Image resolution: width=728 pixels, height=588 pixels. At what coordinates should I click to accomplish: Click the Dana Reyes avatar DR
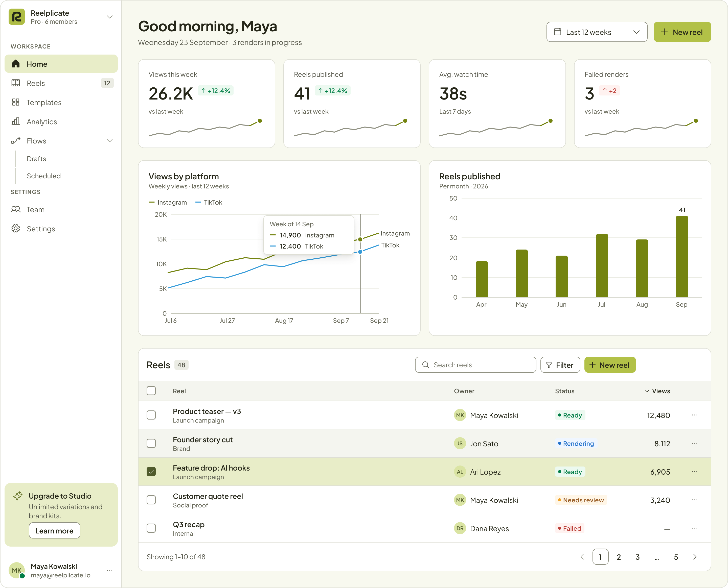click(x=460, y=528)
